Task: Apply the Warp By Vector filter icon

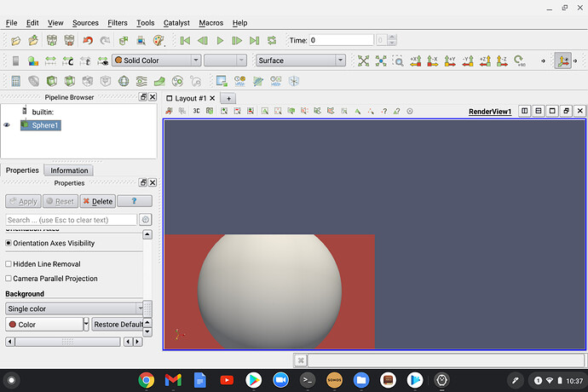Action: pos(159,81)
